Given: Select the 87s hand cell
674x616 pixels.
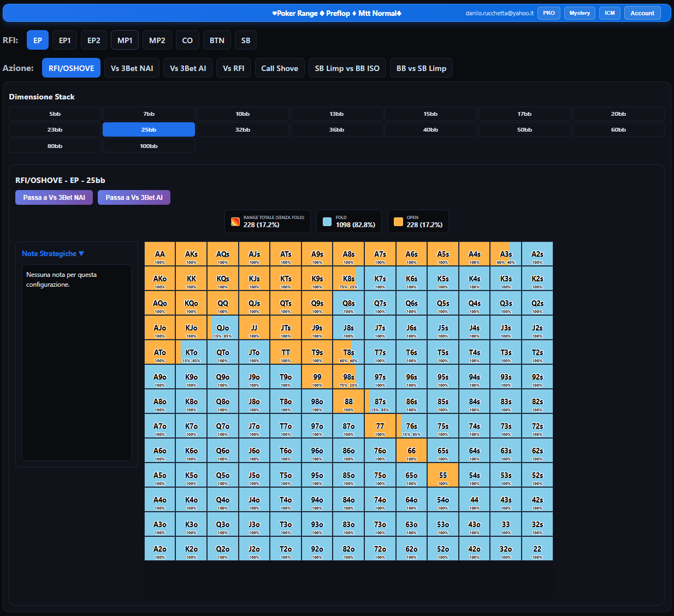Looking at the screenshot, I should point(380,401).
